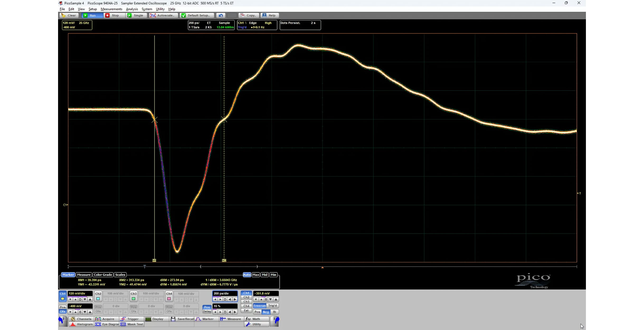This screenshot has height=330, width=644.
Task: Toggle channel Ch1 on or off
Action: [63, 296]
